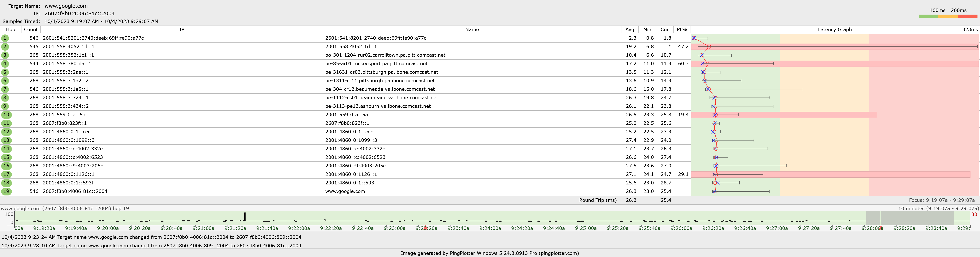Screen dimensions: 980x257
Task: Click the Latency Graph header
Action: click(835, 30)
